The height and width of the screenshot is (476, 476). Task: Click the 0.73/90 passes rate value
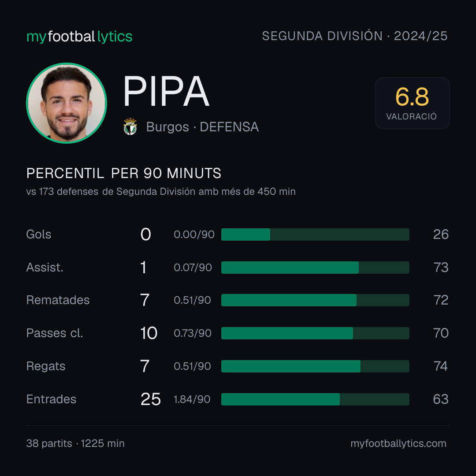193,333
